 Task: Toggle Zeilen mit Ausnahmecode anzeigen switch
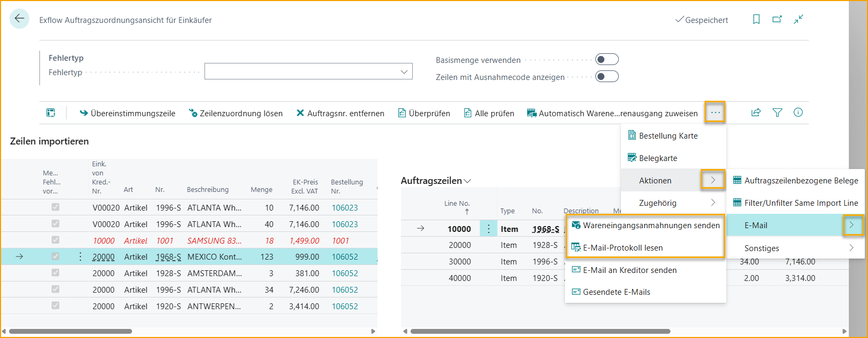[607, 77]
